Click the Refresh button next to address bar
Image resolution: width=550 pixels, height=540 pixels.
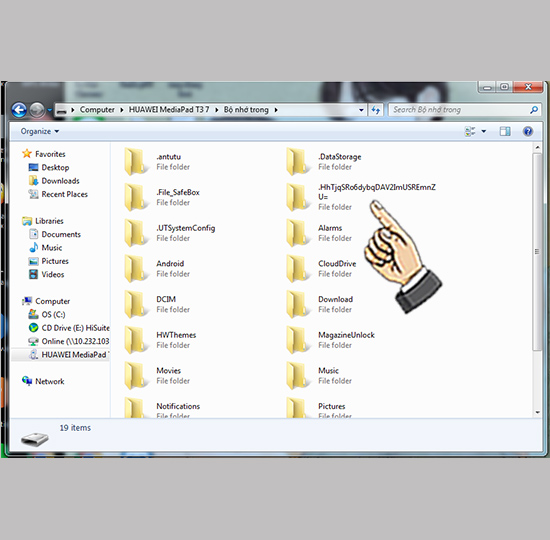[376, 110]
